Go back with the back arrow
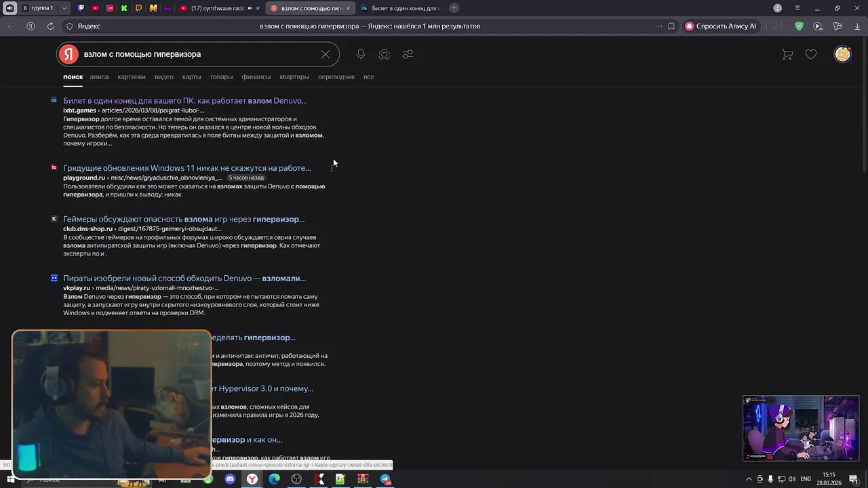This screenshot has width=868, height=488. [x=10, y=26]
